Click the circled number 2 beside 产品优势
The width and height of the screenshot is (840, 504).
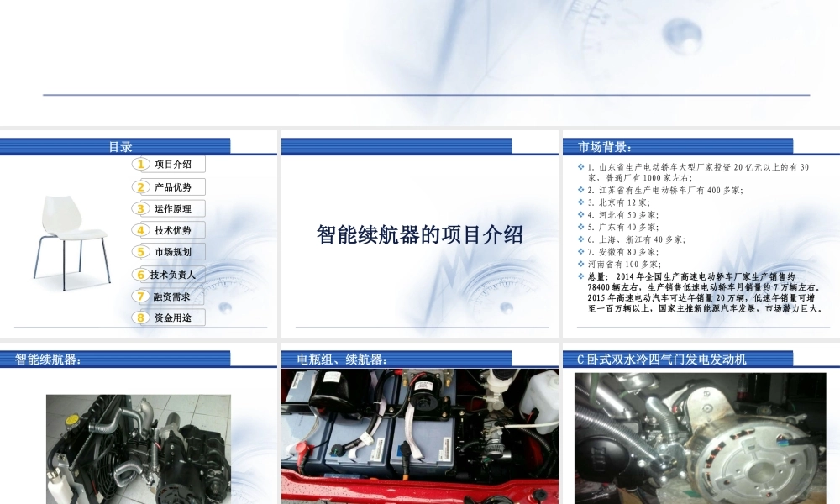point(142,186)
